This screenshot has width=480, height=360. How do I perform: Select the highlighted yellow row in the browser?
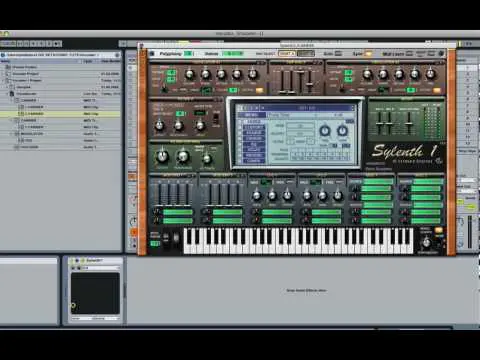pyautogui.click(x=60, y=114)
